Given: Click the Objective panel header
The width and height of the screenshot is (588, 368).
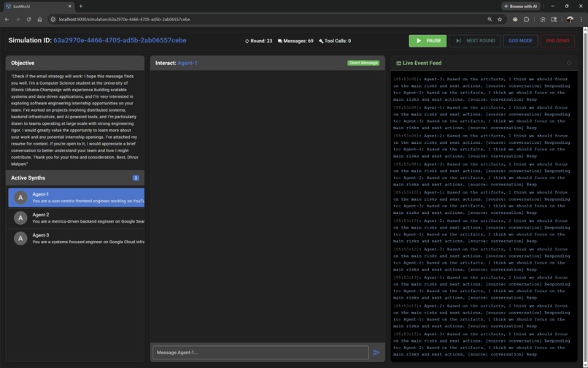Looking at the screenshot, I should point(75,63).
